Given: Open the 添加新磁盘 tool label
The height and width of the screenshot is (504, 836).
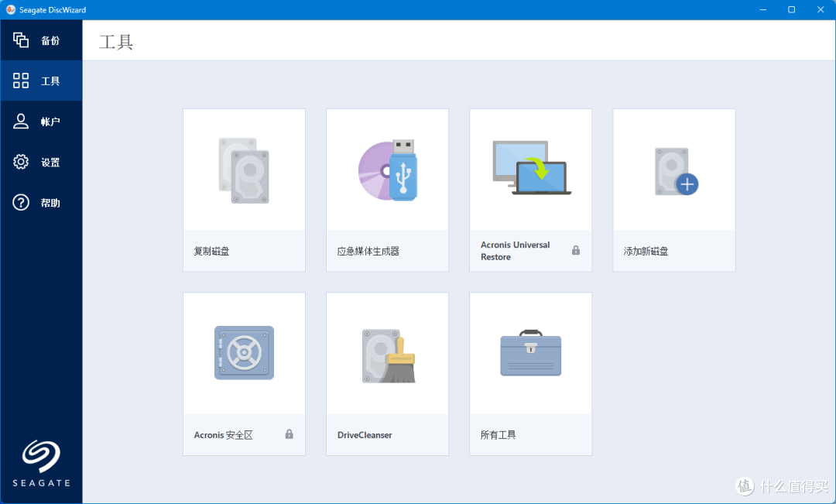Looking at the screenshot, I should pyautogui.click(x=646, y=251).
